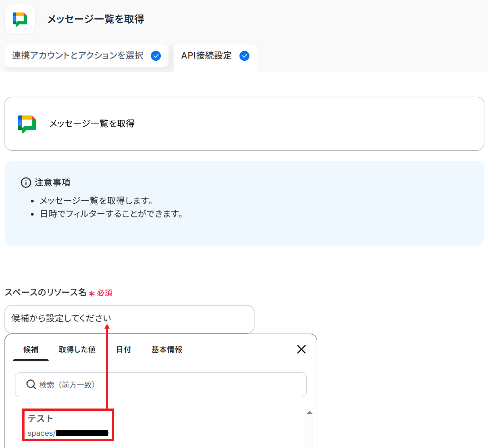Click the Google Chat icon in the page header
Image resolution: width=488 pixels, height=448 pixels.
coord(20,19)
